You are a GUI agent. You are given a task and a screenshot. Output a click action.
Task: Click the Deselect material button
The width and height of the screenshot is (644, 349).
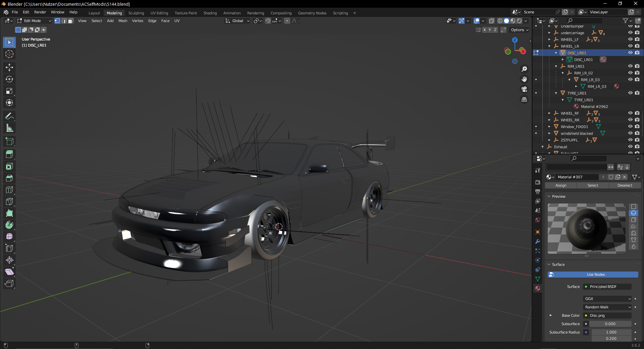625,185
